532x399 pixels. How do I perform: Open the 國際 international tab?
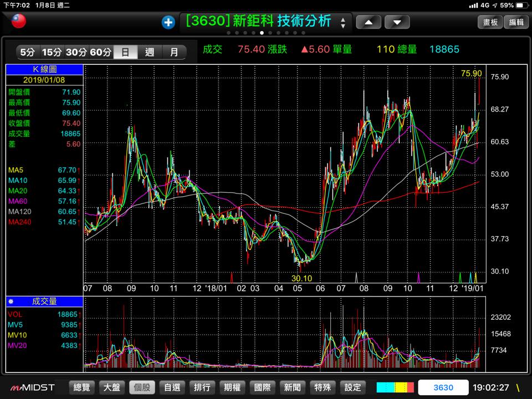click(263, 387)
